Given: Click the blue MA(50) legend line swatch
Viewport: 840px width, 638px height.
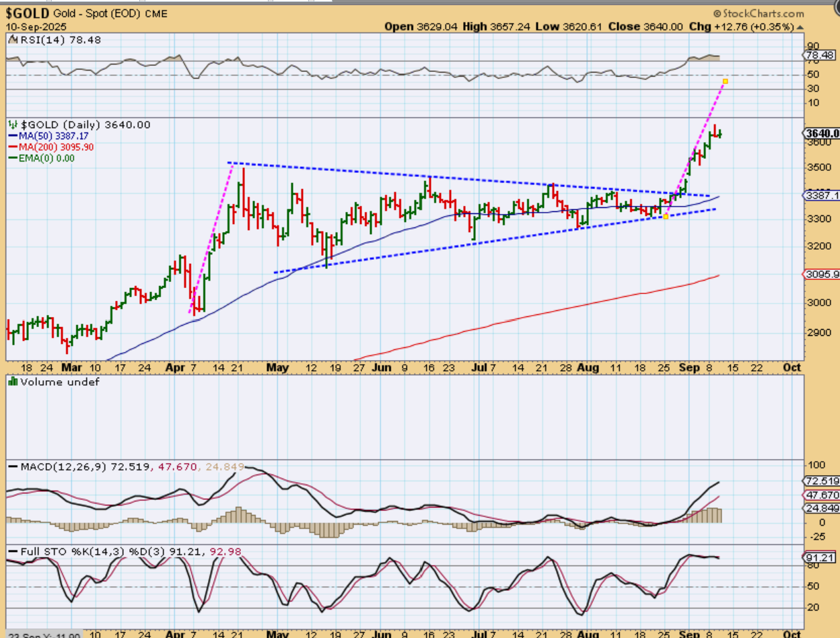Looking at the screenshot, I should pos(12,136).
